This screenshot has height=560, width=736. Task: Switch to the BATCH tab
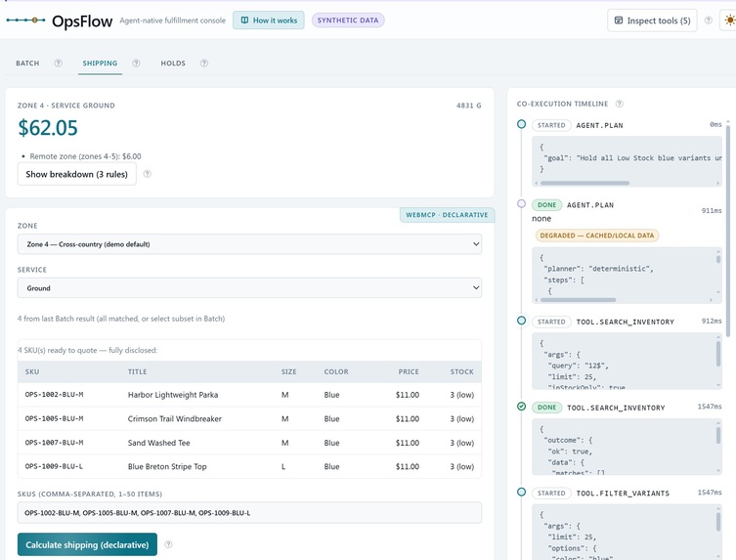click(27, 63)
